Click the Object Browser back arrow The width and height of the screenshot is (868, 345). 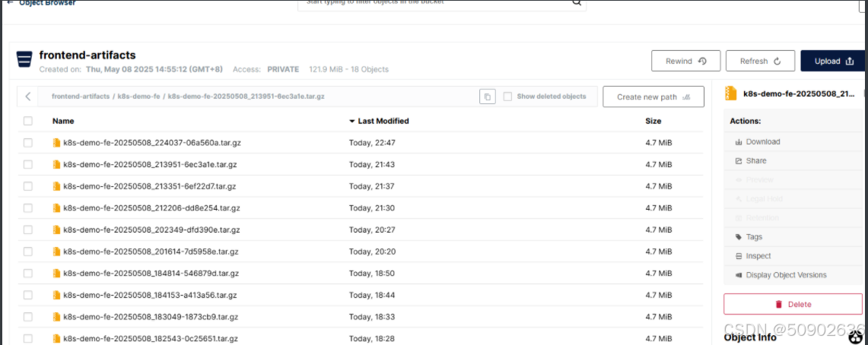point(10,3)
